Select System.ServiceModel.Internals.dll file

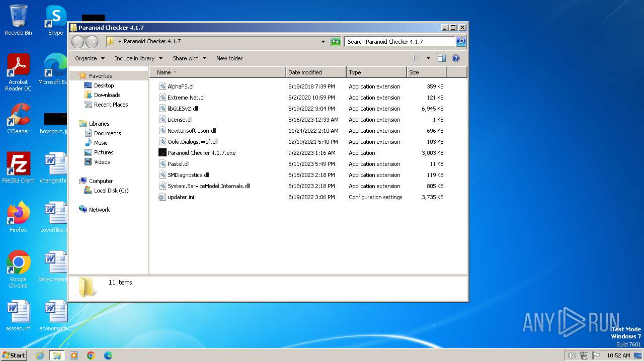209,186
